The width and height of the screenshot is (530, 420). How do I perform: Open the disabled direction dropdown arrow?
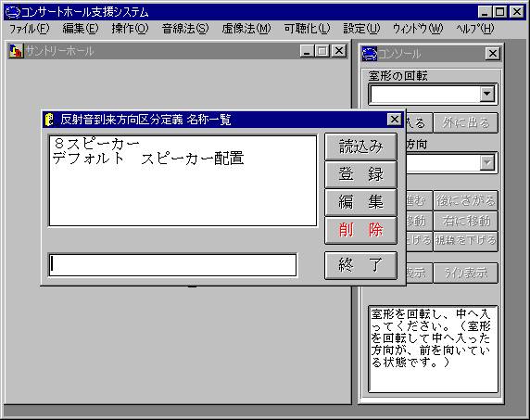(x=487, y=163)
